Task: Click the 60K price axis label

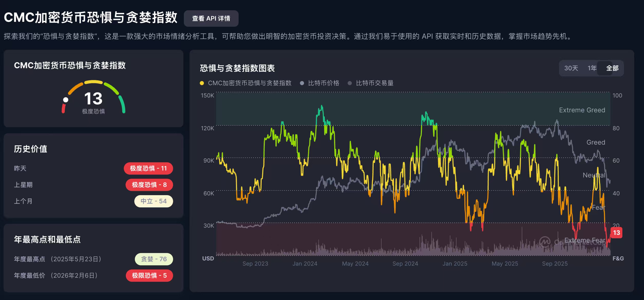Action: pyautogui.click(x=209, y=193)
